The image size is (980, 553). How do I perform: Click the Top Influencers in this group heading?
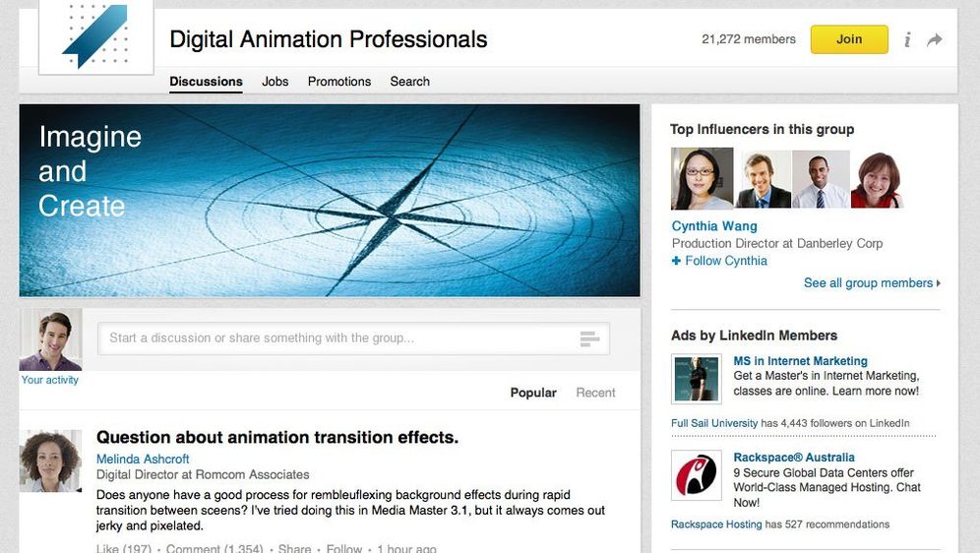point(762,129)
